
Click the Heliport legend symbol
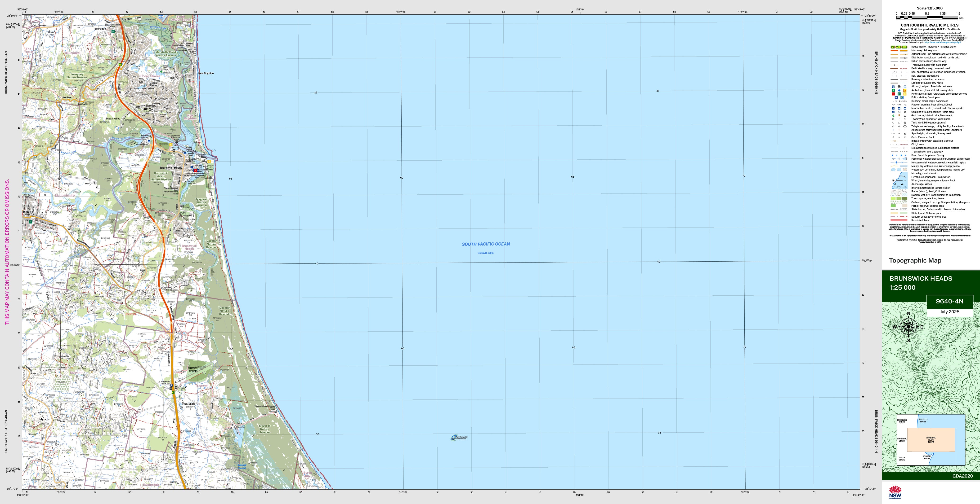[x=899, y=87]
